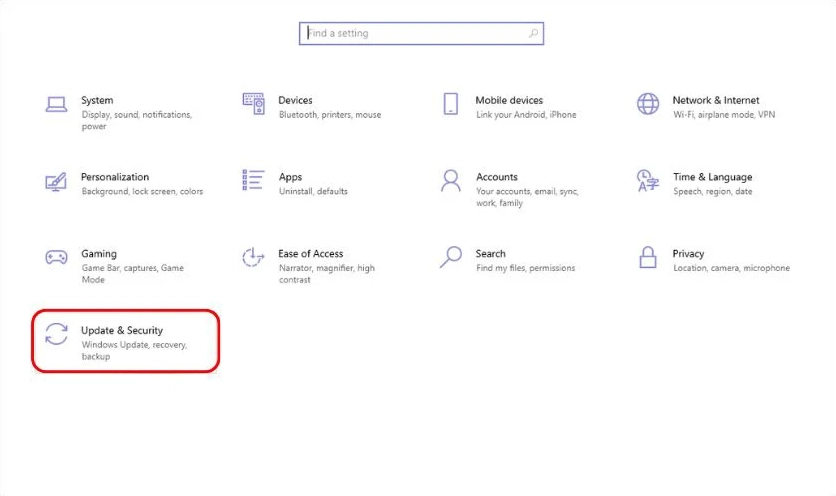Click the Privacy padlock icon
Screen dimensions: 836x496
(x=648, y=257)
